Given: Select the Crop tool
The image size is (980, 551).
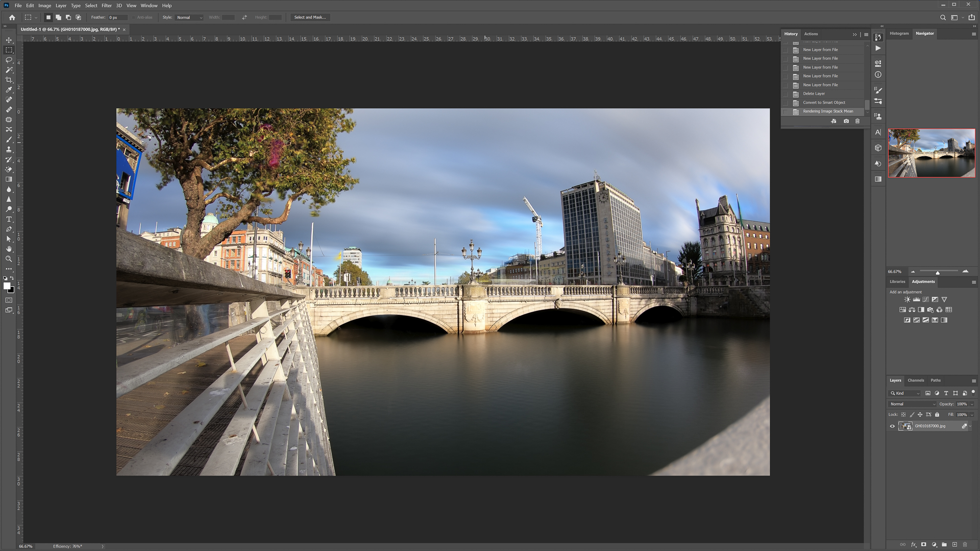Looking at the screenshot, I should (x=9, y=79).
